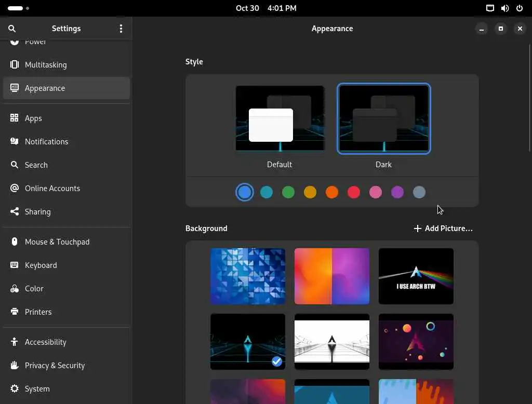Open the Settings search icon
The width and height of the screenshot is (532, 404).
(12, 29)
